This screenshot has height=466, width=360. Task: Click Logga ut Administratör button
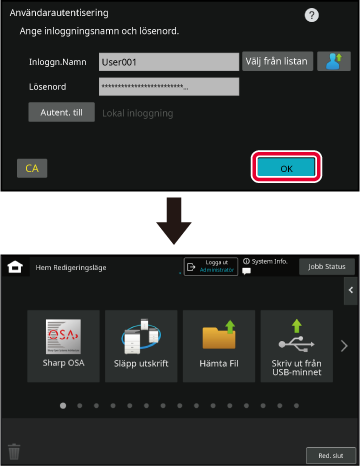click(211, 266)
